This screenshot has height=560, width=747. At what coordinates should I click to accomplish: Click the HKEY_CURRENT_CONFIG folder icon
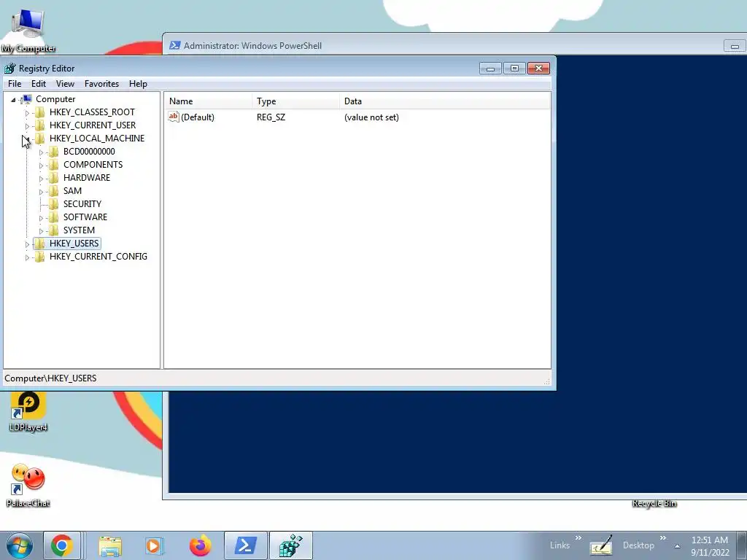(x=40, y=257)
